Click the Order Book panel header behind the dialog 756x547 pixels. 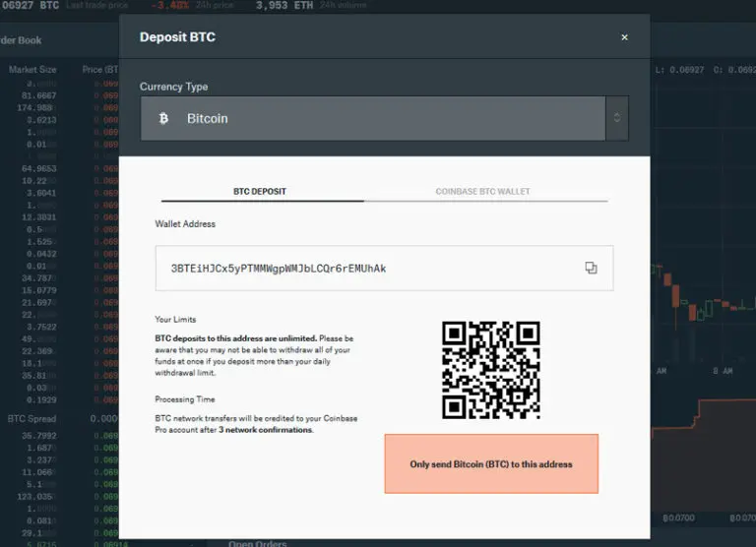(21, 40)
